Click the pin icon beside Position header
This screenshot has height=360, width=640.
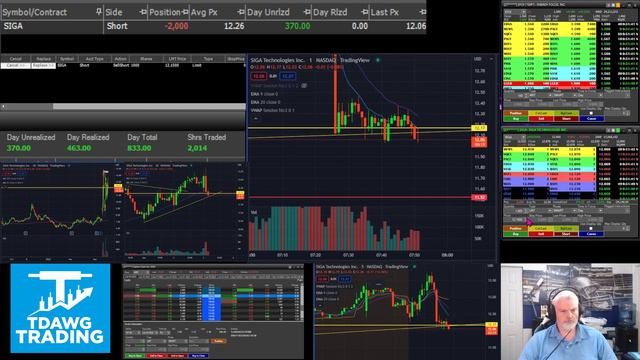click(185, 12)
